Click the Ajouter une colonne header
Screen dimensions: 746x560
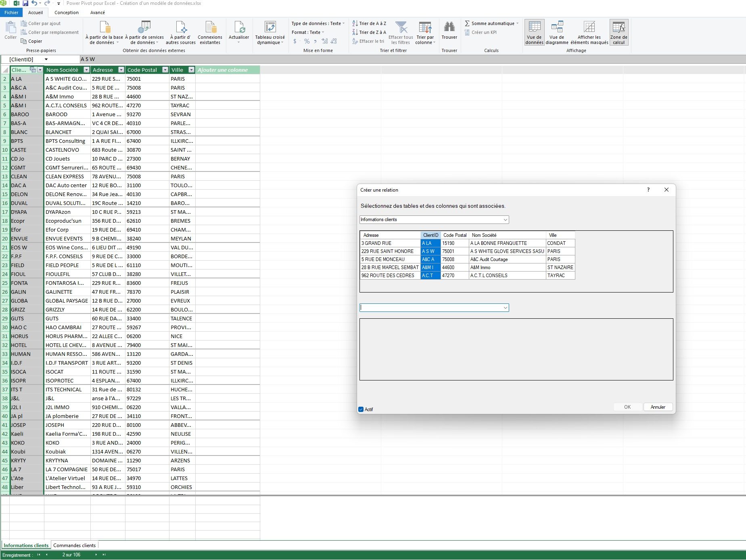228,70
